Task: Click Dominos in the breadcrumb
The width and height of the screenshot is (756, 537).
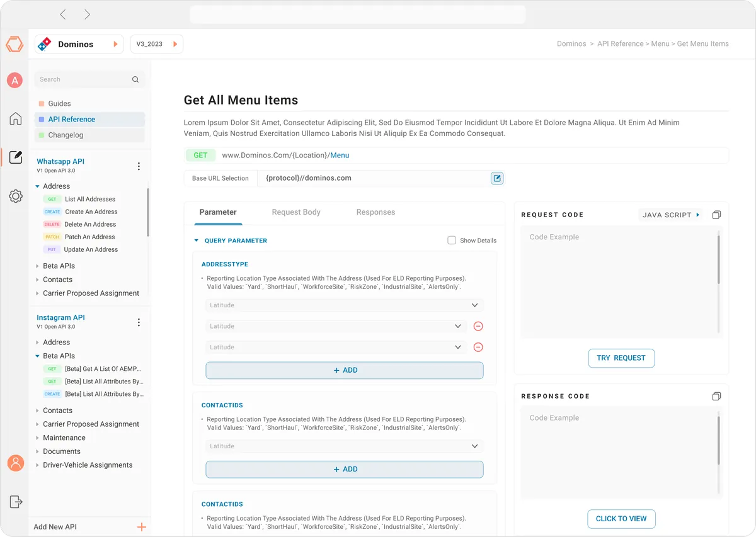Action: [x=571, y=44]
